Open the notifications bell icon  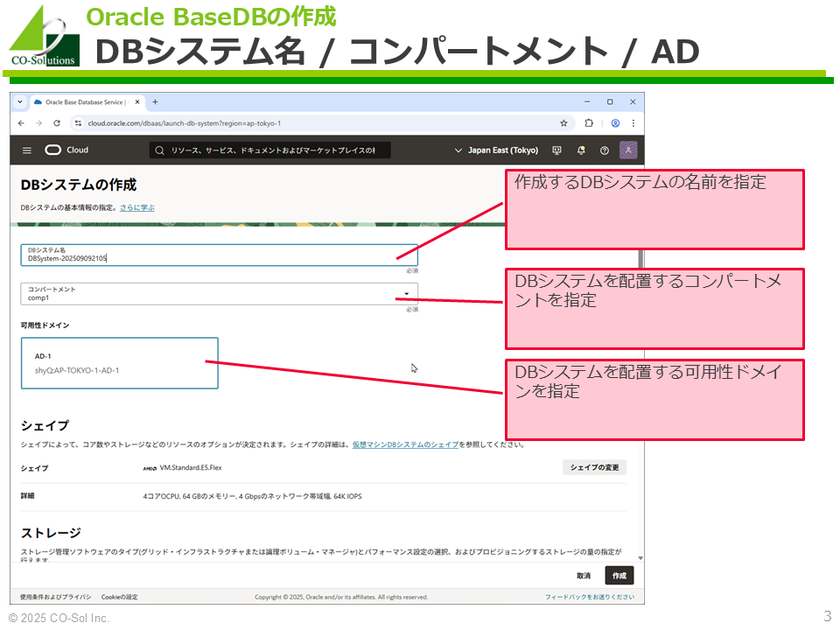pyautogui.click(x=581, y=150)
